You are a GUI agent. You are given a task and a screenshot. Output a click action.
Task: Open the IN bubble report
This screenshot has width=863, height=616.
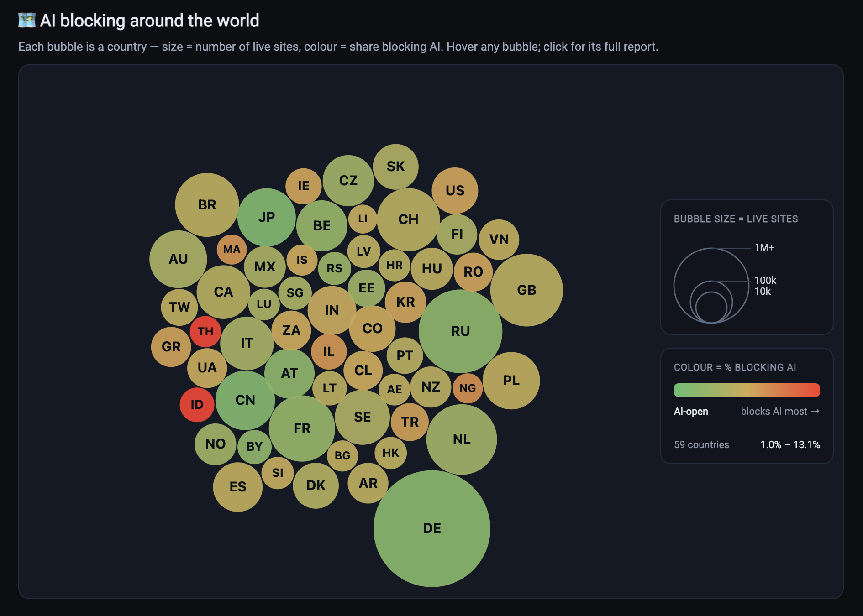pyautogui.click(x=332, y=310)
